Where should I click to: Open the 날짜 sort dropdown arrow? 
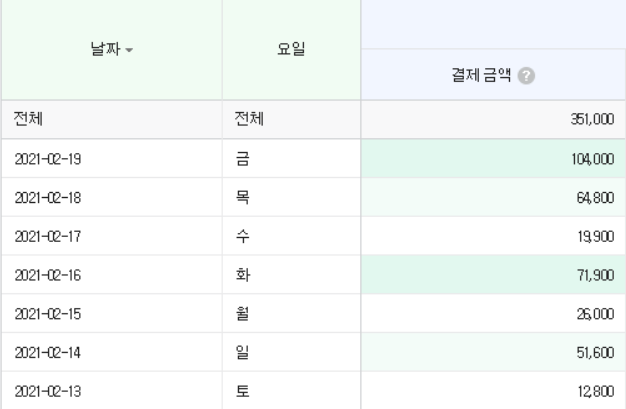129,50
